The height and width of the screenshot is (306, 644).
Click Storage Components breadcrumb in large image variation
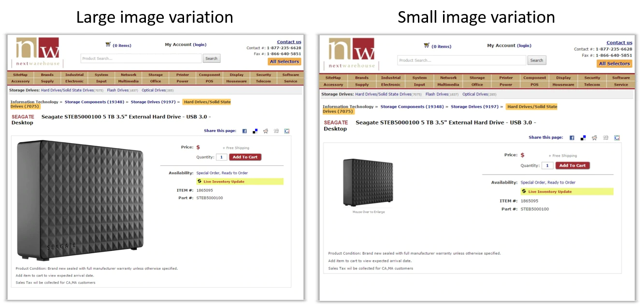pyautogui.click(x=95, y=102)
